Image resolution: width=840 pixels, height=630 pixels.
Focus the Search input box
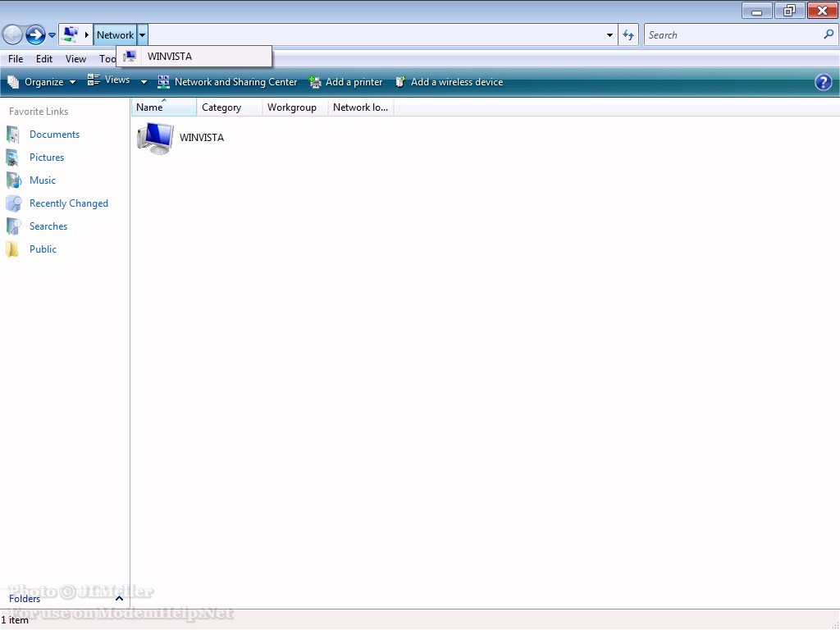click(733, 34)
